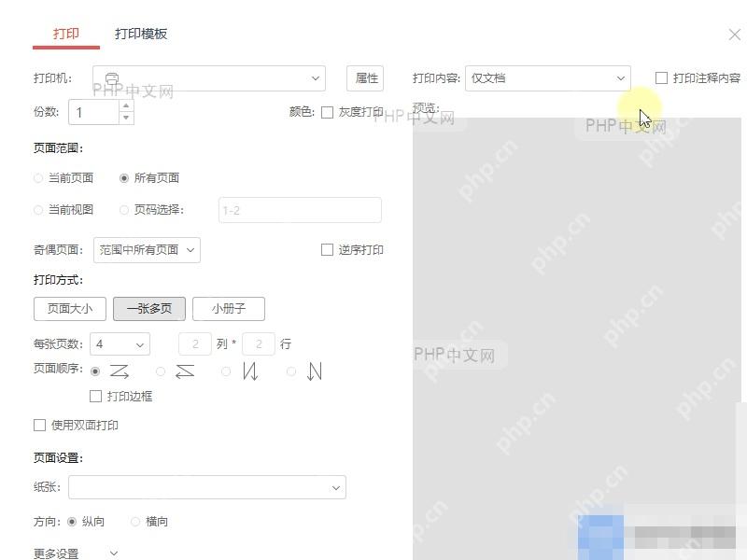Open the 每张页数 dropdown showing 4
The width and height of the screenshot is (747, 560).
[x=120, y=343]
